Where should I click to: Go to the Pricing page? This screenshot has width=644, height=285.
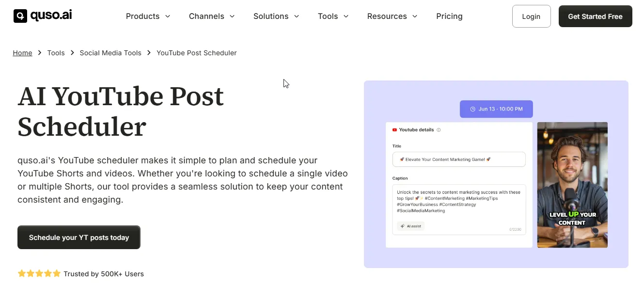pos(449,16)
